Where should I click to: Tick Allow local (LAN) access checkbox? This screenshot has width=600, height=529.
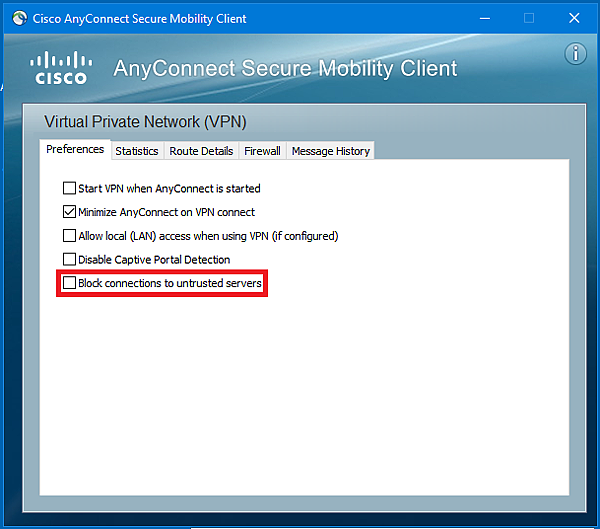click(x=69, y=235)
